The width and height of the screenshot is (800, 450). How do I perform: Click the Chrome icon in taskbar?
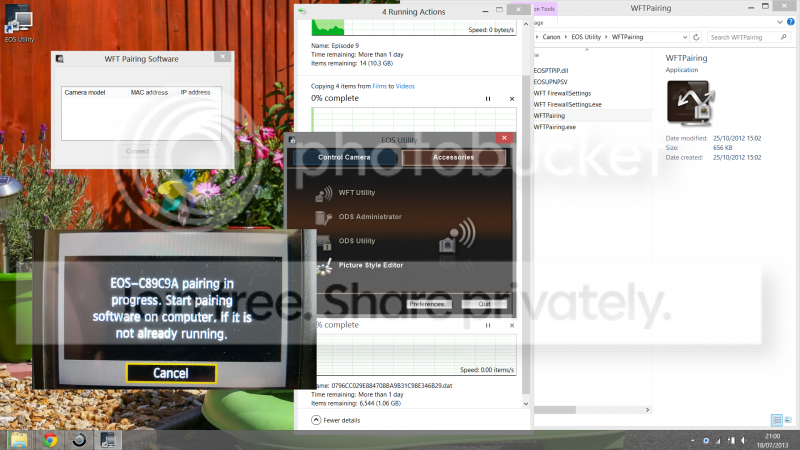(x=49, y=439)
